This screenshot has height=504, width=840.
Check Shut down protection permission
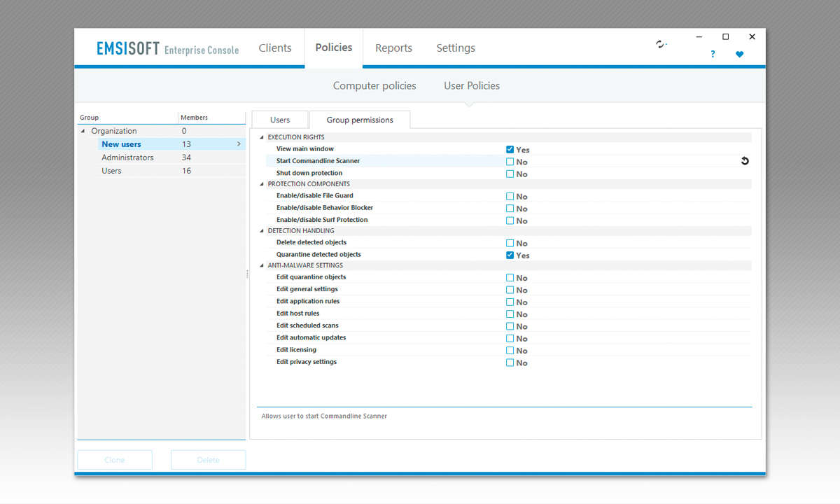pyautogui.click(x=510, y=174)
